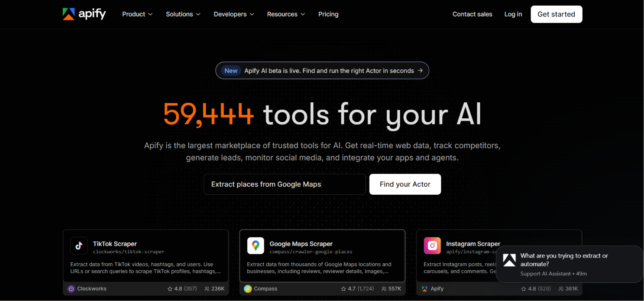Open the Contact sales link

coord(472,14)
